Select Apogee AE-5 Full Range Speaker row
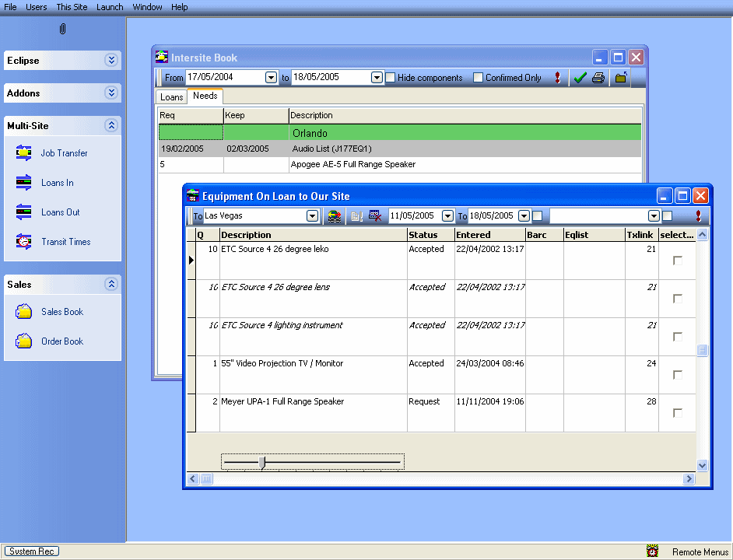The width and height of the screenshot is (733, 560). click(400, 165)
